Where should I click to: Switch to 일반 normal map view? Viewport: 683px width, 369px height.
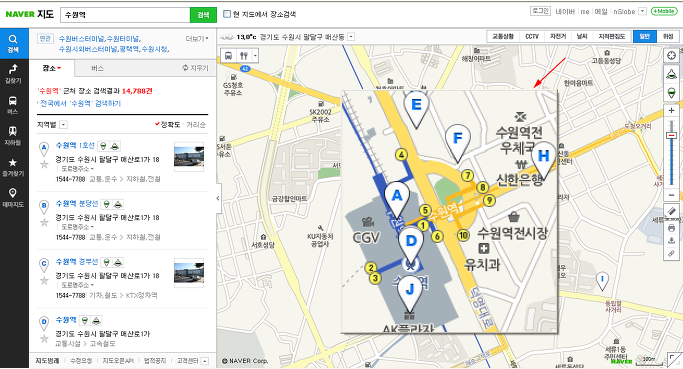(x=645, y=37)
